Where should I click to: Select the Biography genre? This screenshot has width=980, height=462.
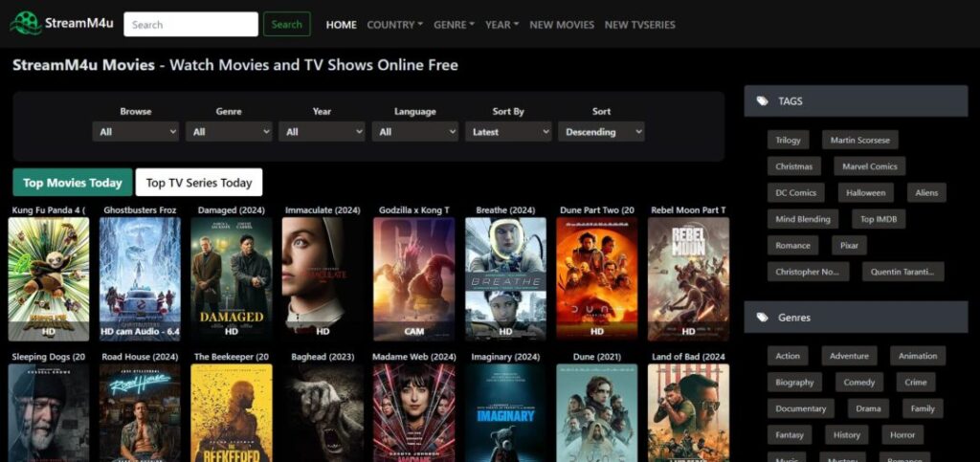pos(794,382)
